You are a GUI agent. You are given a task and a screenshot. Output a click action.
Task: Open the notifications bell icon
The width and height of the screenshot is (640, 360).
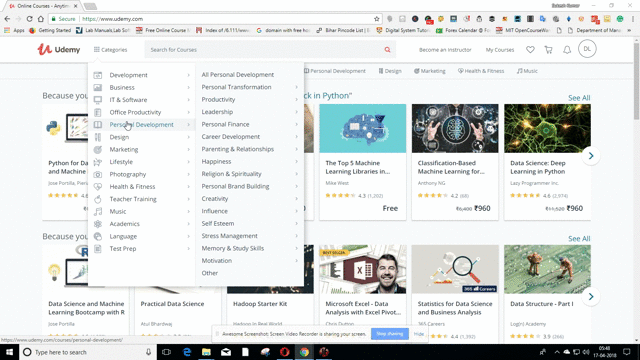click(567, 50)
